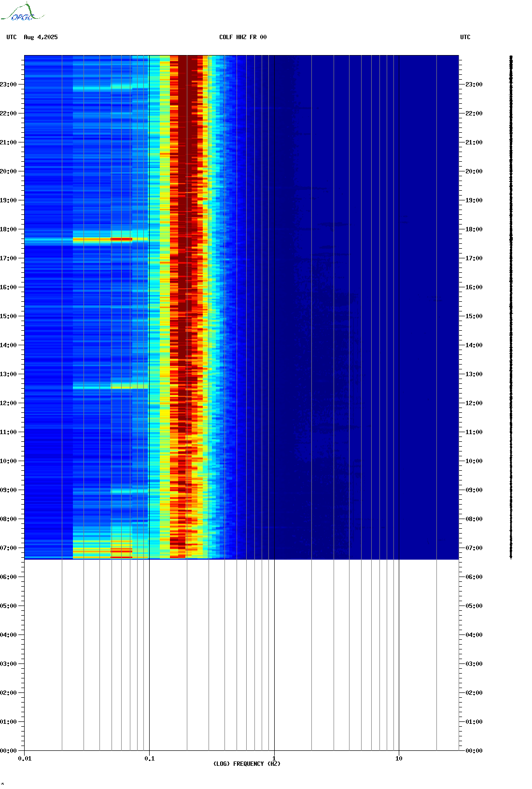Click '13:00' on the right time axis
532x789 pixels.
474,374
